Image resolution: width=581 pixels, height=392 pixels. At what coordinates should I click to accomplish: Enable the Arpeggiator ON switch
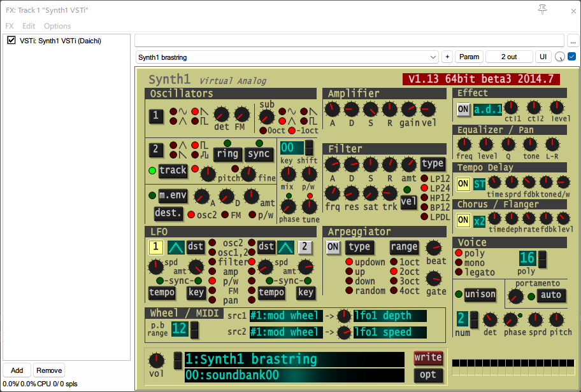tap(333, 247)
